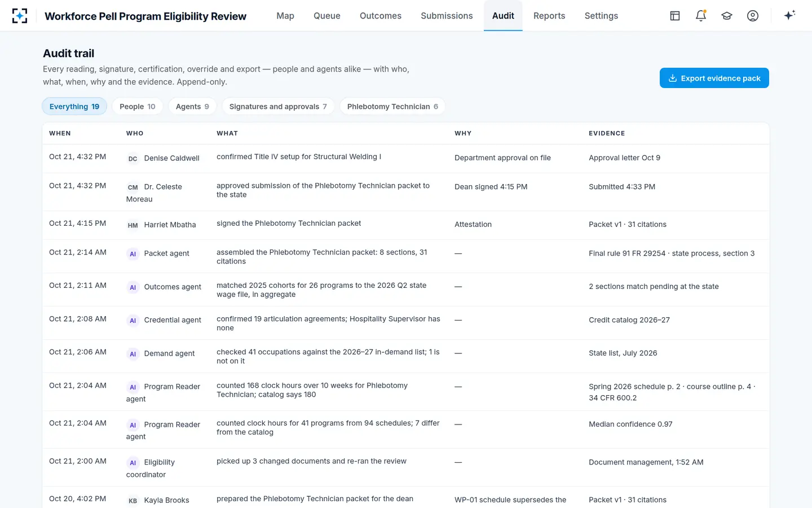This screenshot has width=812, height=508.
Task: Click the graduation cap icon
Action: pos(727,16)
